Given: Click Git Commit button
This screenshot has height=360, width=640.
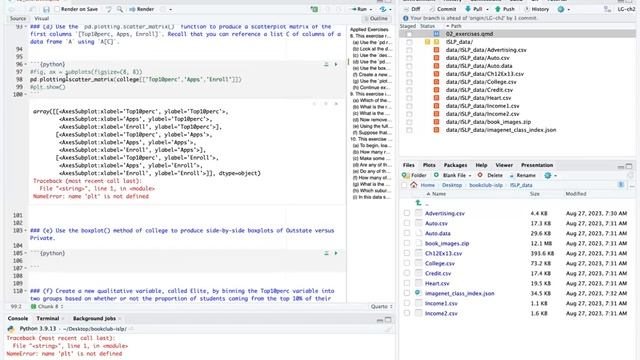Looking at the screenshot, I should tap(442, 9).
